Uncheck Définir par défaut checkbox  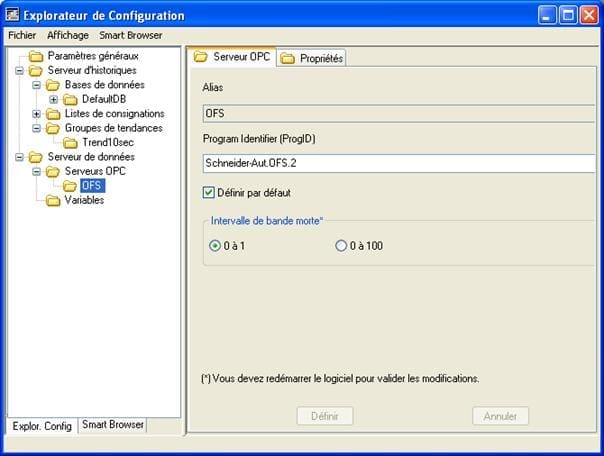[x=208, y=193]
